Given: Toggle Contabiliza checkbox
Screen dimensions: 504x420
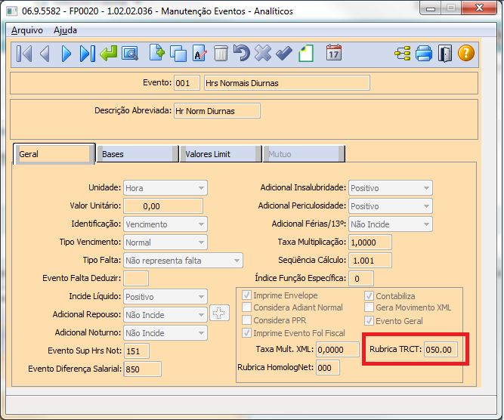Looking at the screenshot, I should click(x=369, y=295).
